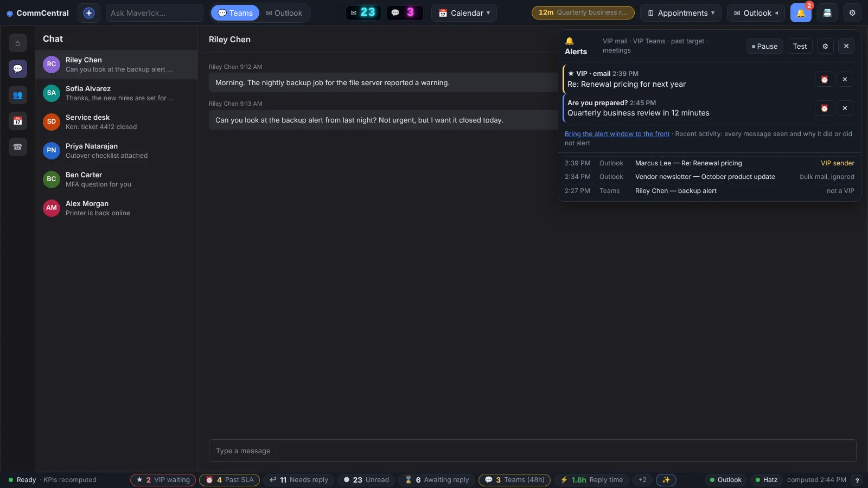
Task: Open the Ben Carter chat
Action: click(x=116, y=179)
